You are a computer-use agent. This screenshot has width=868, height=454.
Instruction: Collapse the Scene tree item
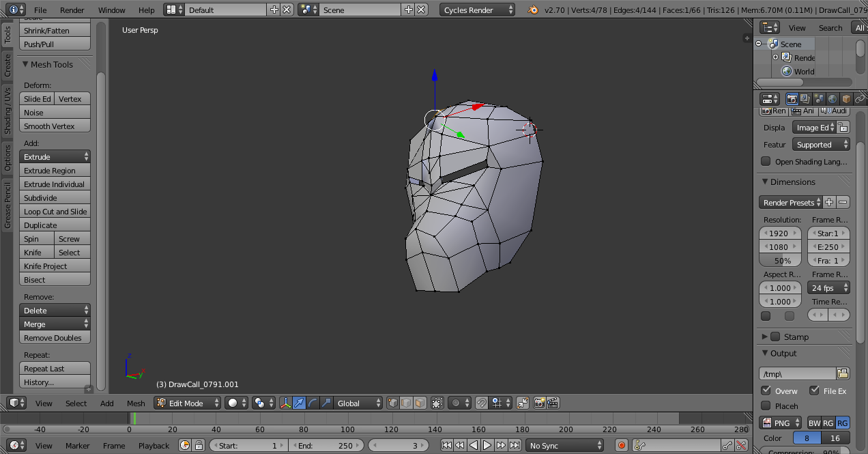(x=759, y=44)
